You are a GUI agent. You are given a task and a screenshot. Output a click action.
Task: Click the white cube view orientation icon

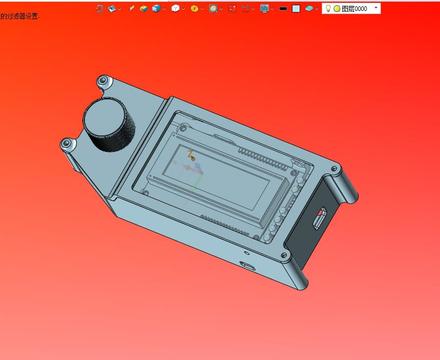[175, 9]
